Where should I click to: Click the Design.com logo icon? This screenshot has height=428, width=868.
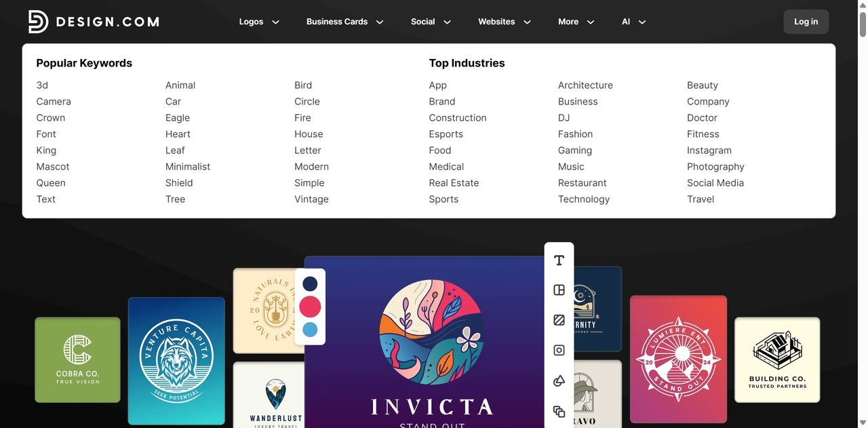[38, 22]
